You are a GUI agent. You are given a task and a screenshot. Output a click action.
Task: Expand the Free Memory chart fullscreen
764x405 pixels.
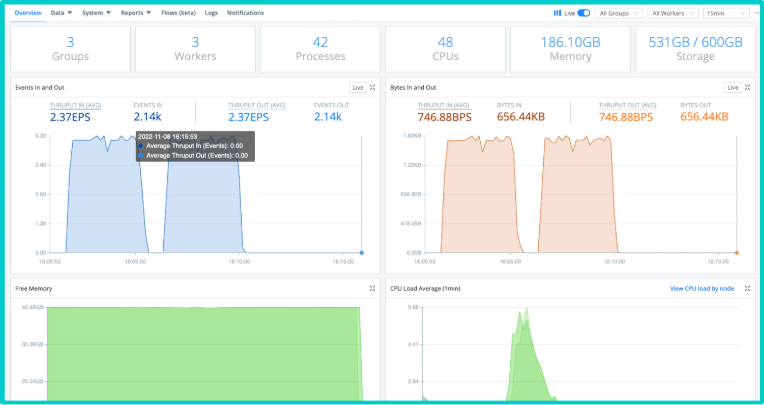point(372,288)
